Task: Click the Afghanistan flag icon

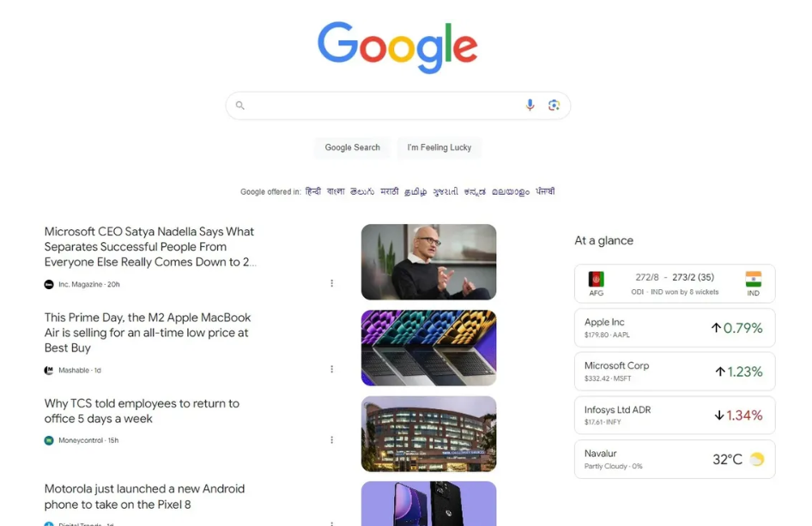Action: (596, 279)
